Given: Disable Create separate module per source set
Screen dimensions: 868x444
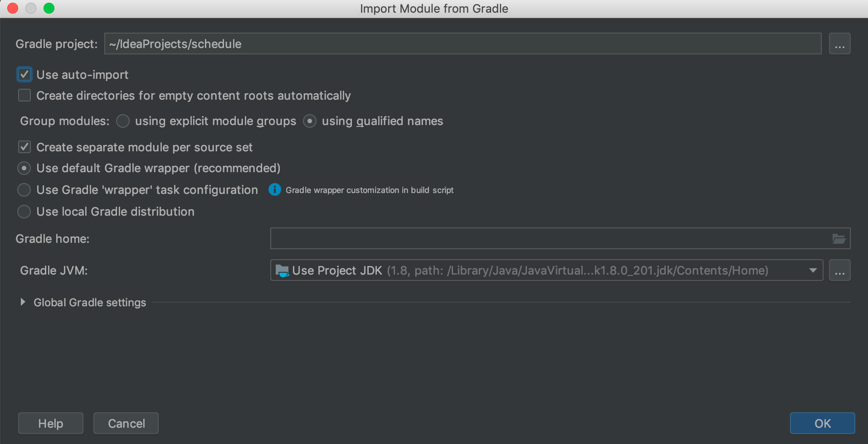Looking at the screenshot, I should pyautogui.click(x=24, y=147).
